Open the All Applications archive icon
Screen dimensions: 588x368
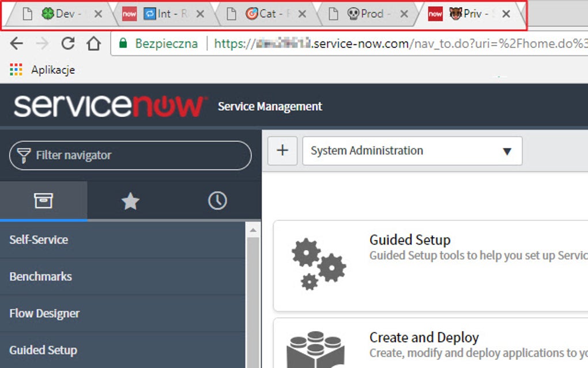click(x=44, y=201)
